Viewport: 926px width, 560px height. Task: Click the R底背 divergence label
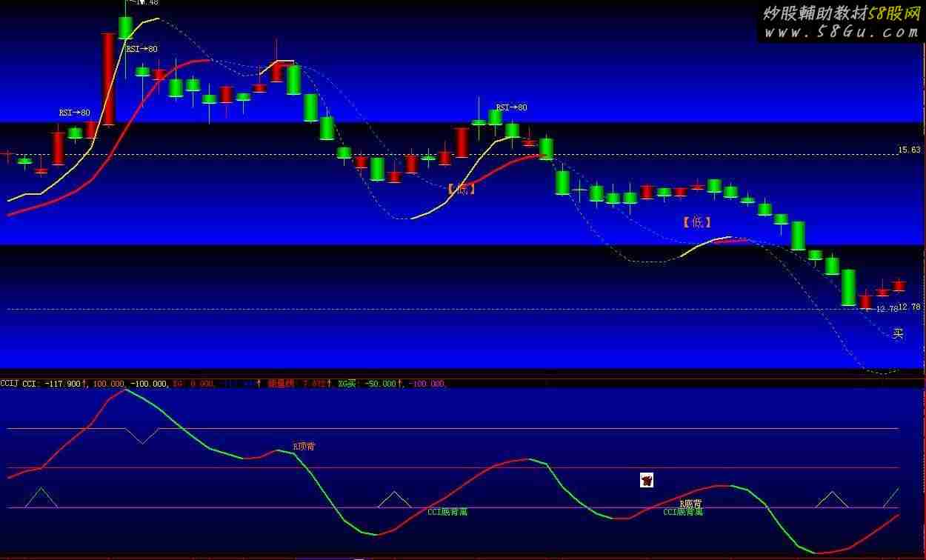point(691,504)
